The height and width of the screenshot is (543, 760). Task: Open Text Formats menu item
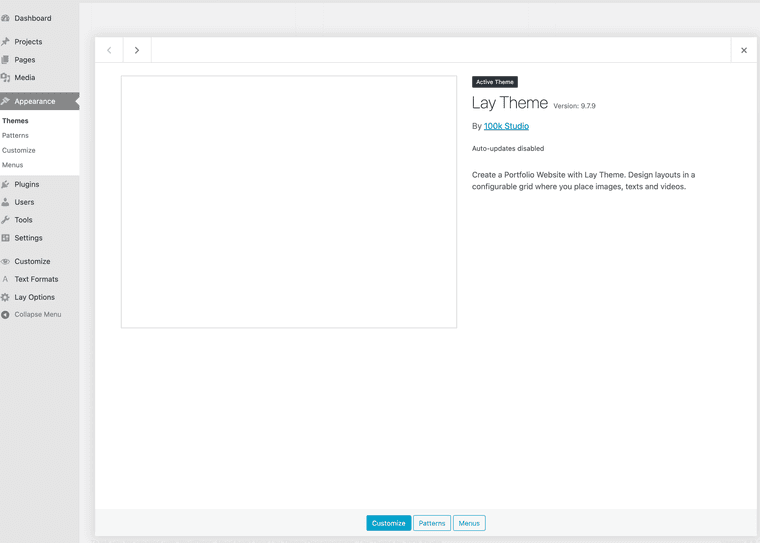point(36,279)
